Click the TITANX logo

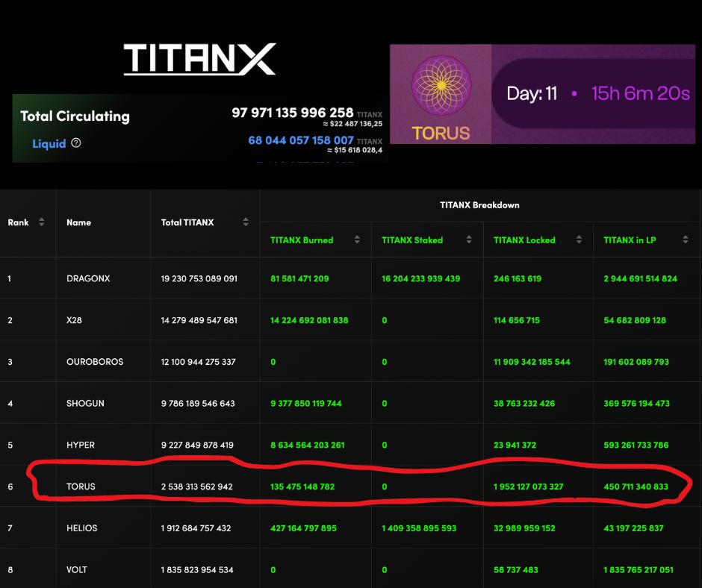[199, 59]
